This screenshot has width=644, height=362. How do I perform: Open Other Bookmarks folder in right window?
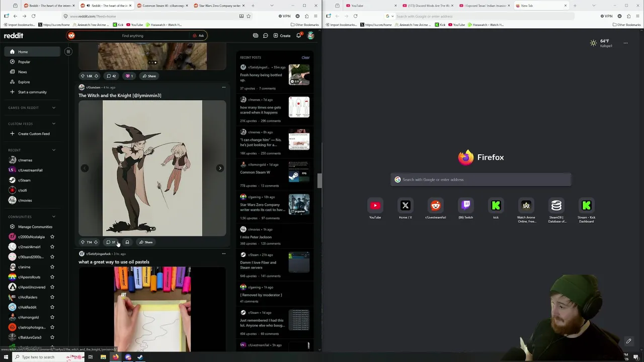(x=626, y=25)
